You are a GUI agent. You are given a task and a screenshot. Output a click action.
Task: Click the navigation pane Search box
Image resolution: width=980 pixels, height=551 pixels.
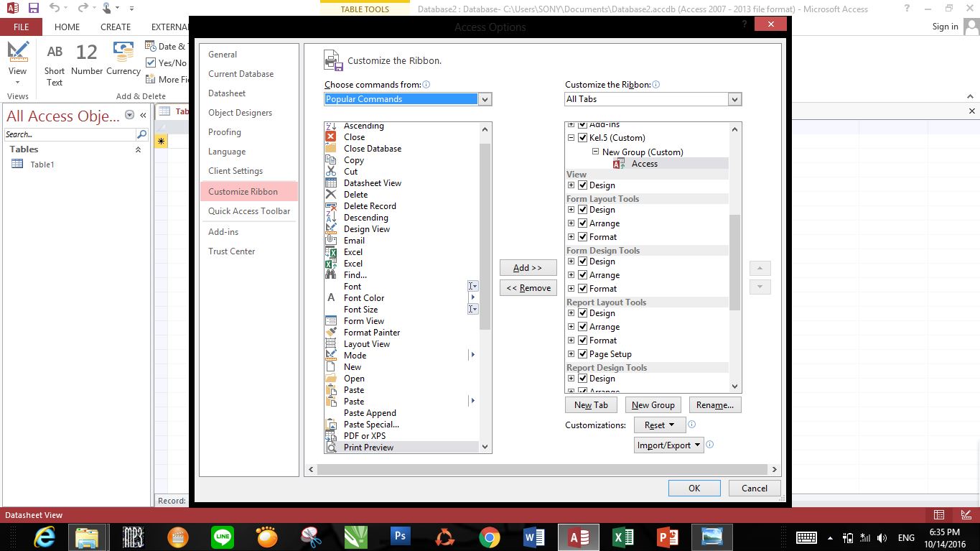[70, 134]
